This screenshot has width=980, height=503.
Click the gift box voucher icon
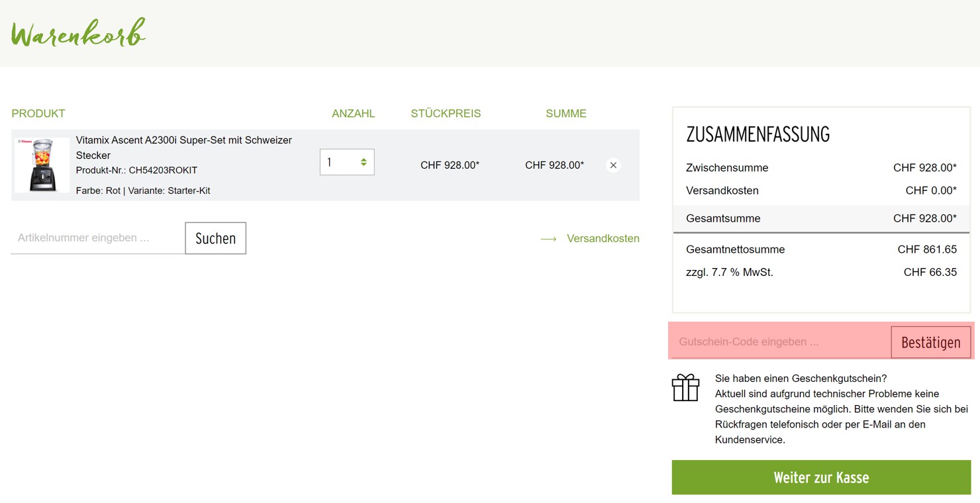(685, 388)
